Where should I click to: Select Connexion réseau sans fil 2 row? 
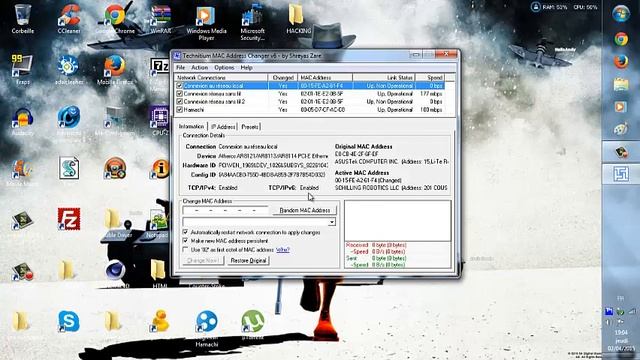(310, 101)
